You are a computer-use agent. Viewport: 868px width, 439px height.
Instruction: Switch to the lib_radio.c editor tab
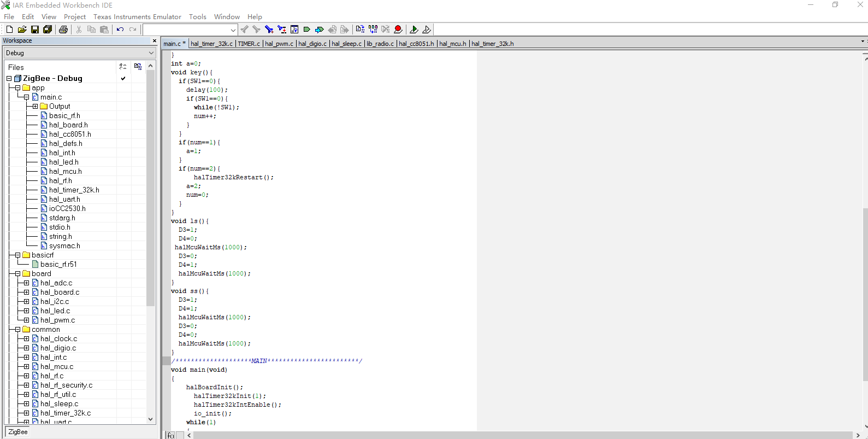tap(380, 44)
